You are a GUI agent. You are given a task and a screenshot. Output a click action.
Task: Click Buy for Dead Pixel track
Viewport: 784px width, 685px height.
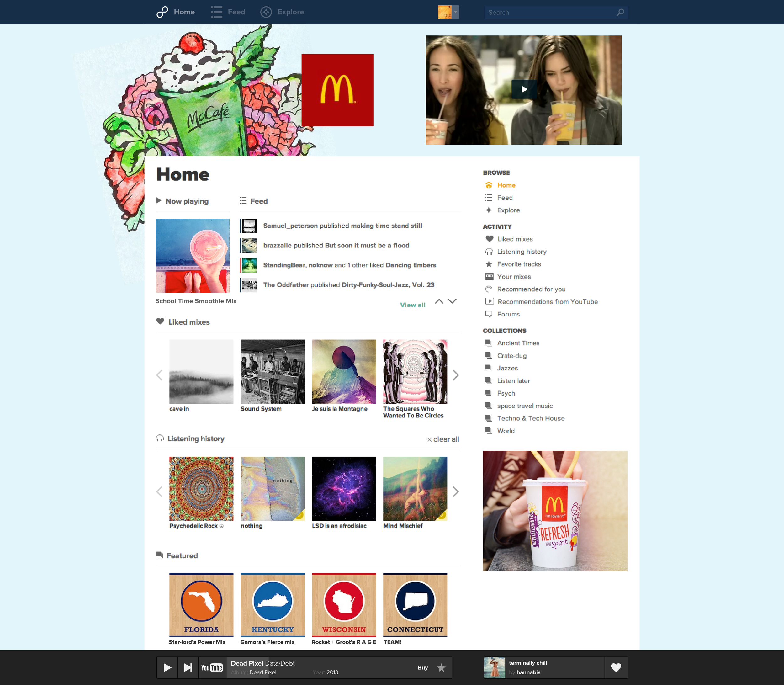tap(422, 668)
